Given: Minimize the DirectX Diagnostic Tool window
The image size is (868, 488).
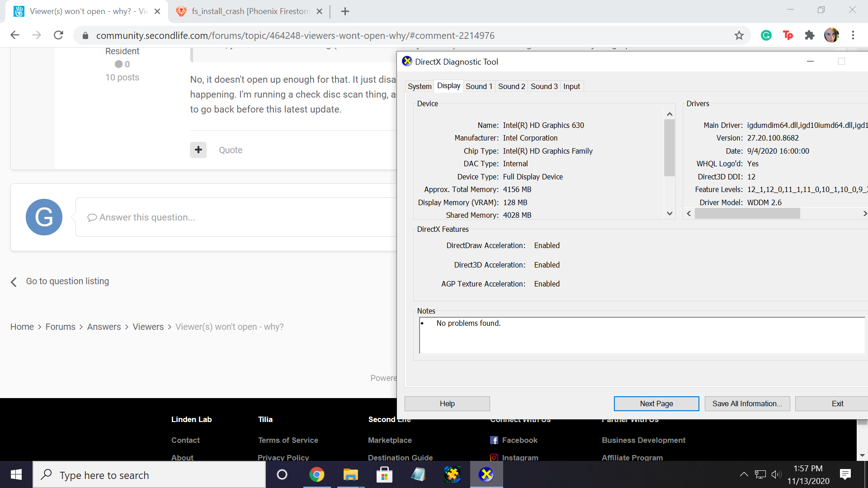Looking at the screenshot, I should coord(810,61).
